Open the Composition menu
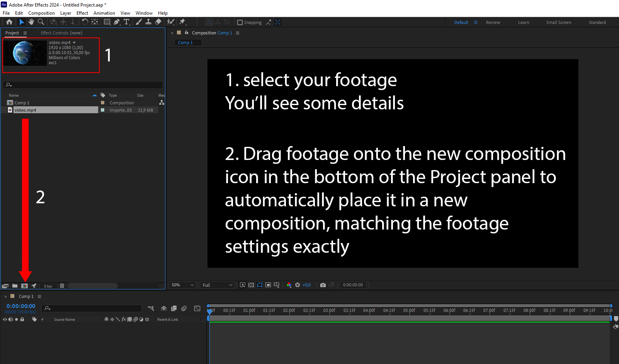Viewport: 619px width, 364px height. (41, 13)
